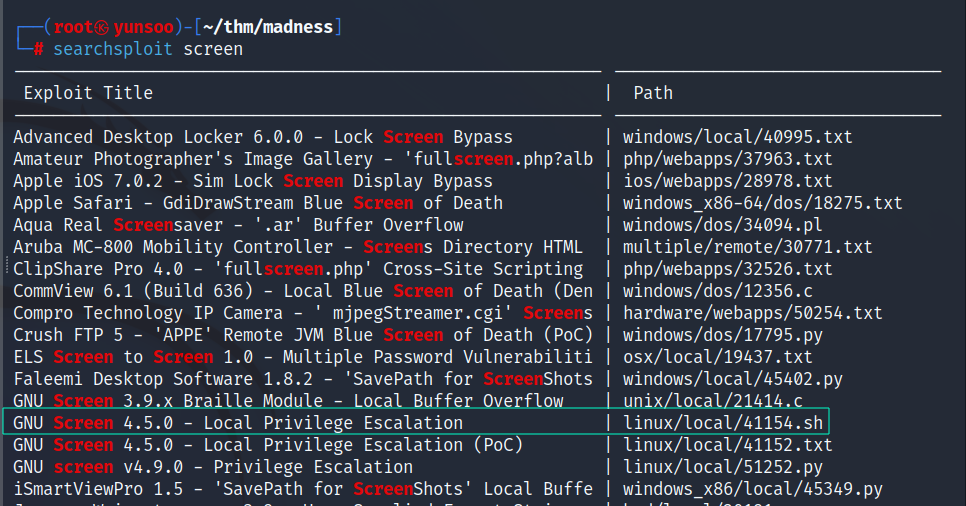The width and height of the screenshot is (966, 506).
Task: Select 'Compro Technology IP Camera' exploit title
Action: (x=303, y=313)
